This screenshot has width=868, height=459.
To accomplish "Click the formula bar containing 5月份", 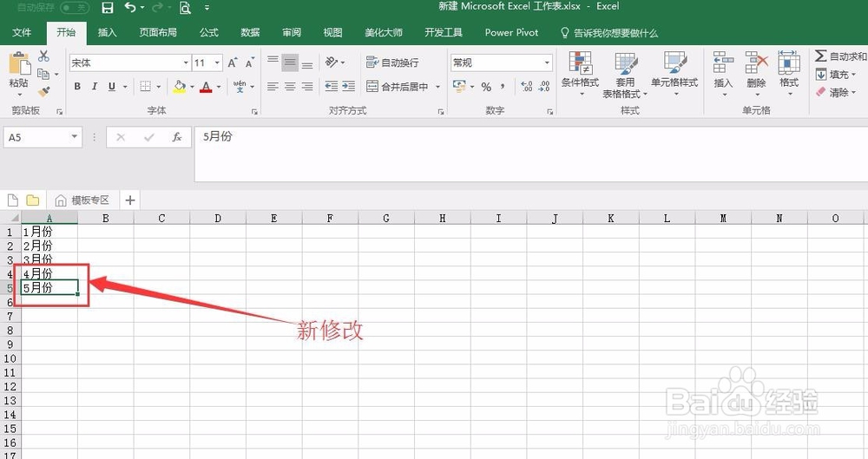I will point(530,154).
